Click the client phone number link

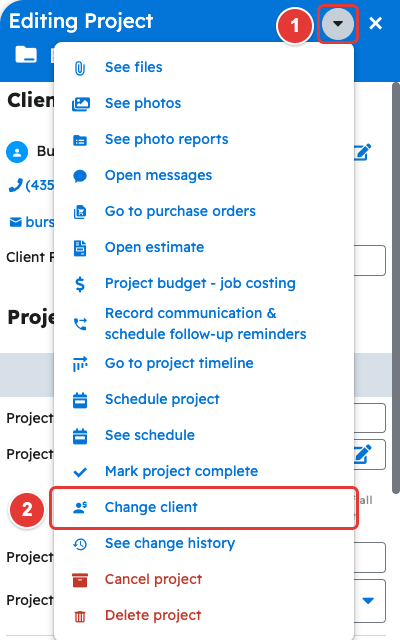[x=31, y=185]
